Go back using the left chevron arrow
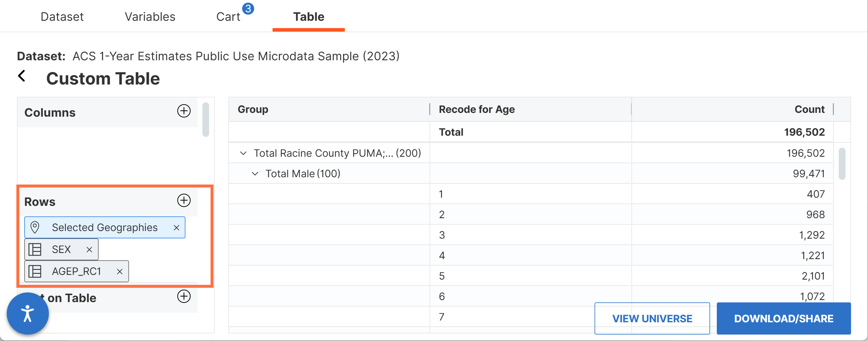The width and height of the screenshot is (868, 341). 22,76
